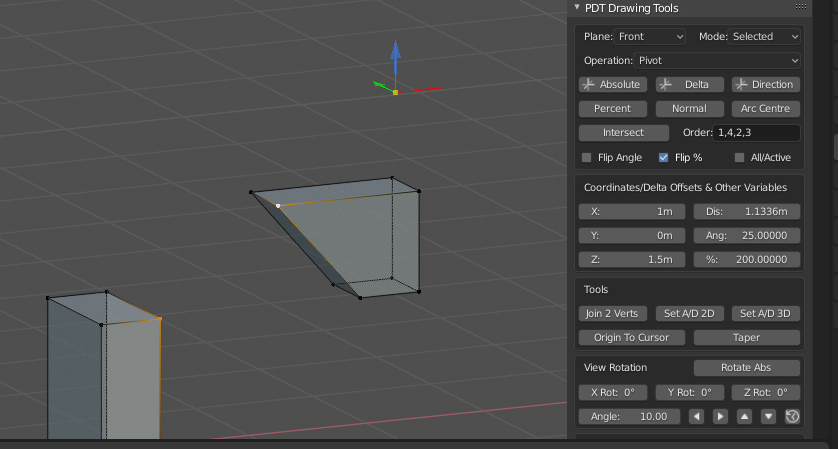Click the roll view clock icon
Image resolution: width=838 pixels, height=449 pixels.
[792, 416]
